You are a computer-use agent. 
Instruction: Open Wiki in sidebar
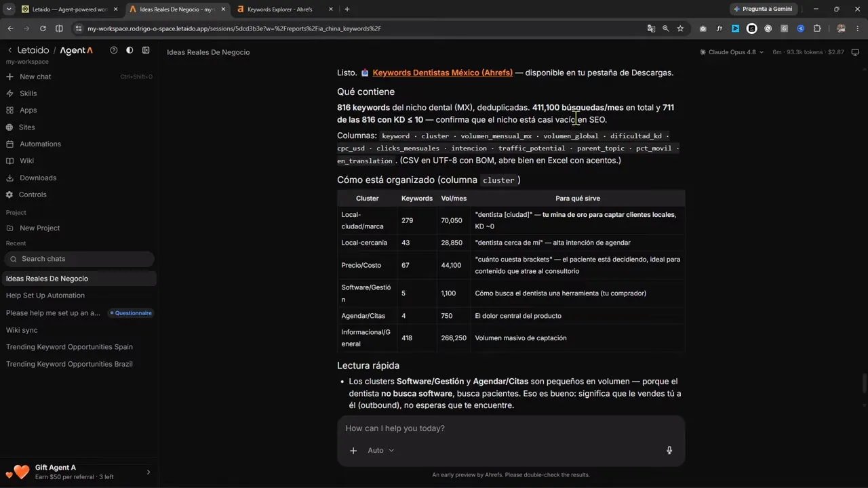click(26, 161)
